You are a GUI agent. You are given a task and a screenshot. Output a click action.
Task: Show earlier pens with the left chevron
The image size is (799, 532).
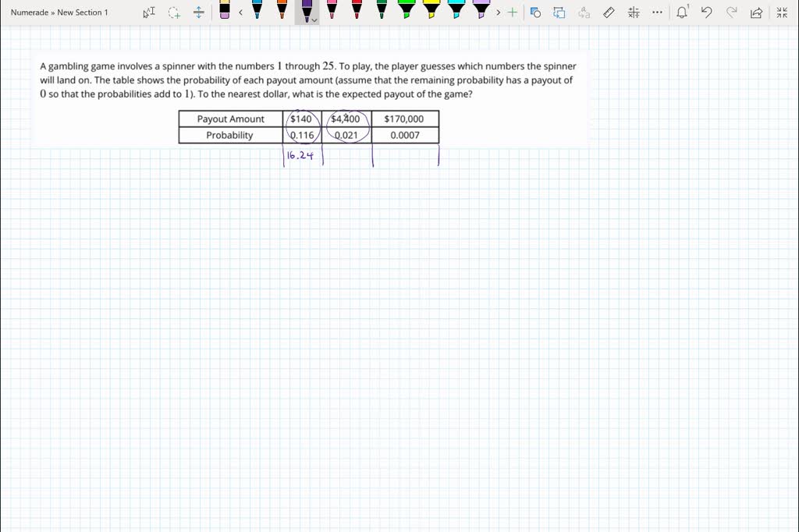coord(240,12)
